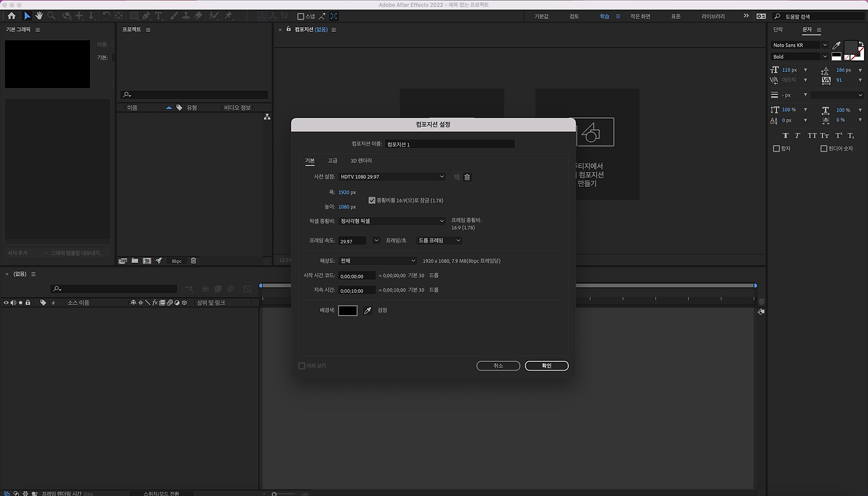The image size is (868, 496).
Task: Click the 8bpc color depth button
Action: click(176, 261)
